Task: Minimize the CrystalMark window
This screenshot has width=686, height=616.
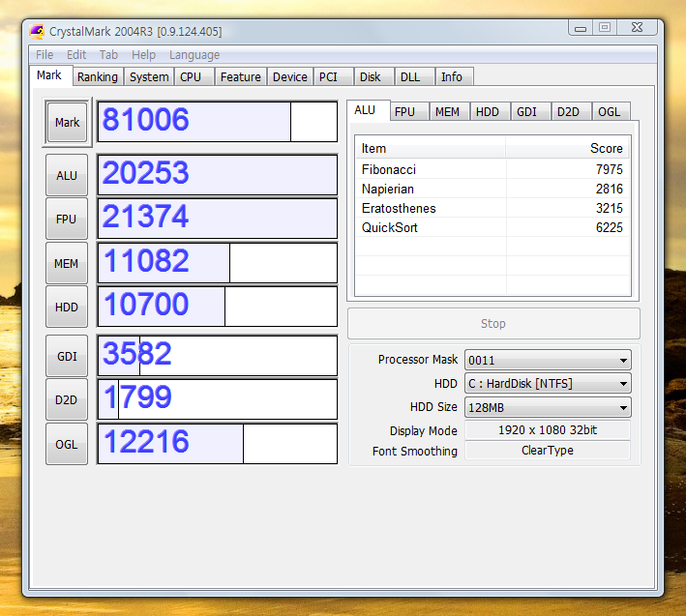Action: [x=581, y=27]
